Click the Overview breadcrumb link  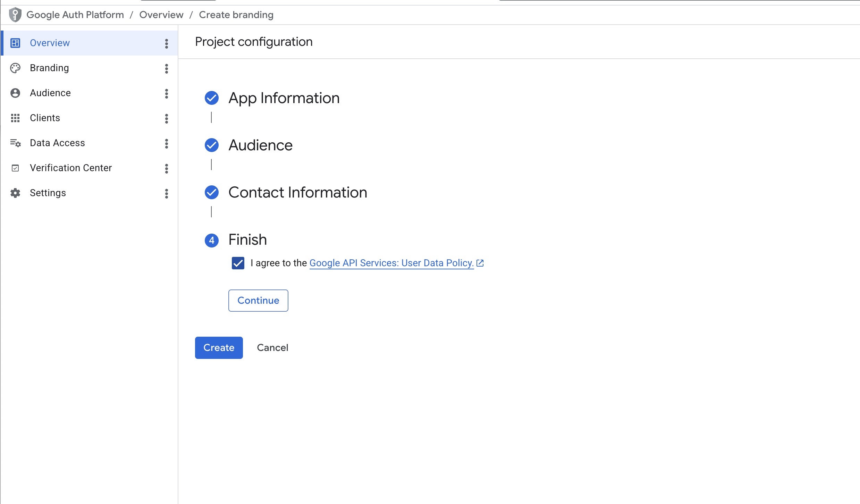(161, 15)
